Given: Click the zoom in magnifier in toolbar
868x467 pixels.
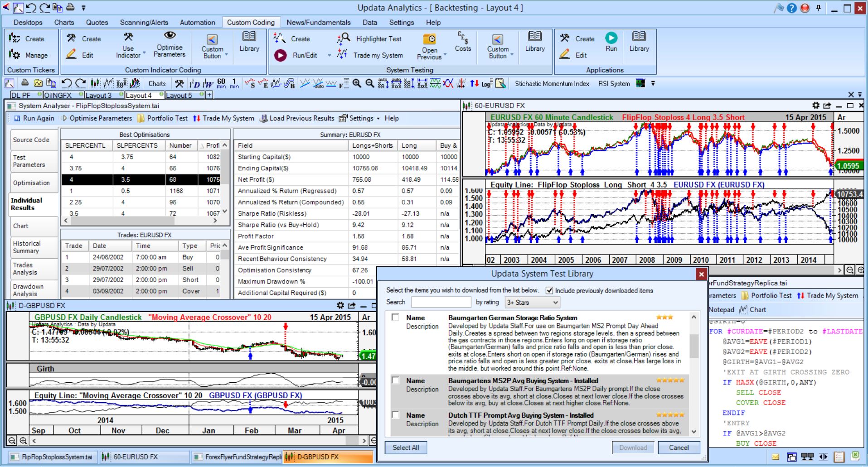Looking at the screenshot, I should click(x=357, y=83).
